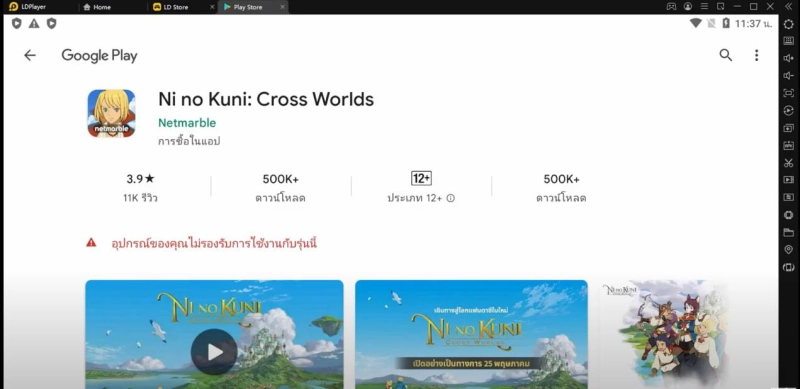Click the 12+ content rating badge
The image size is (800, 389).
tap(421, 178)
